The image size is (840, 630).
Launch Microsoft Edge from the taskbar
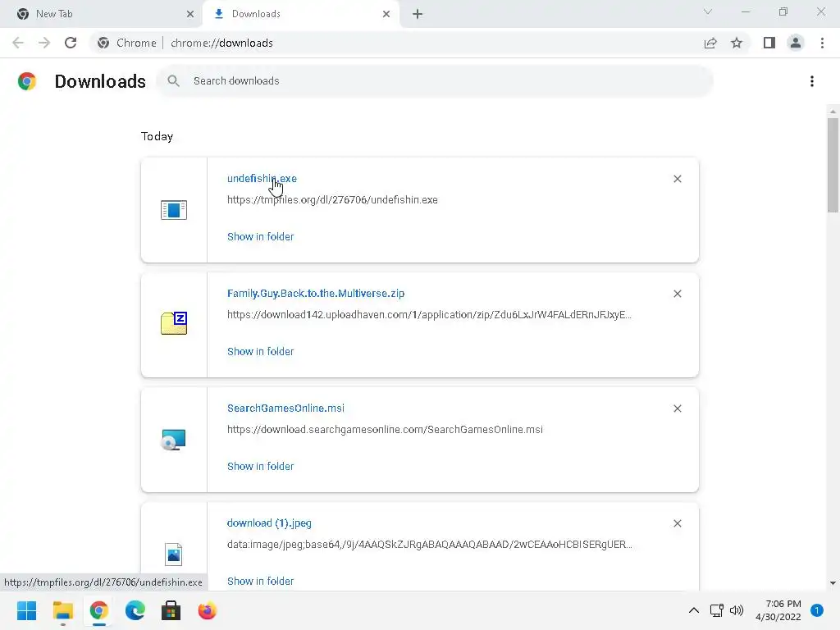coord(135,611)
